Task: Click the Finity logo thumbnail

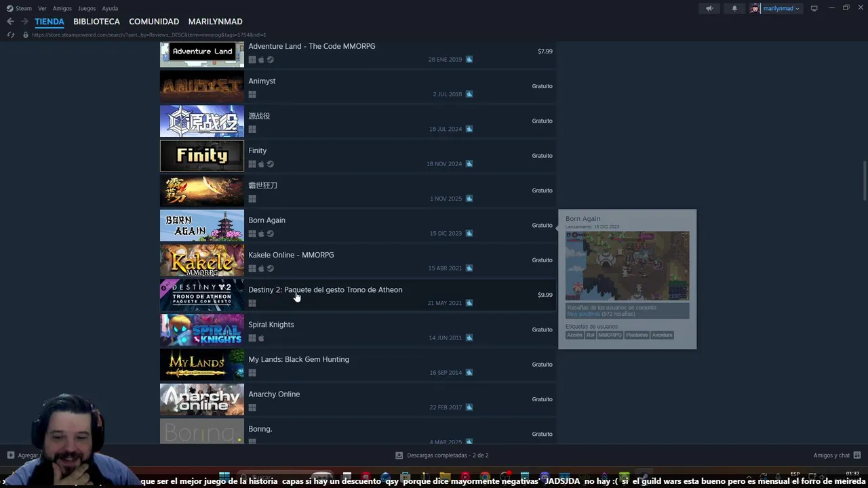Action: tap(202, 156)
